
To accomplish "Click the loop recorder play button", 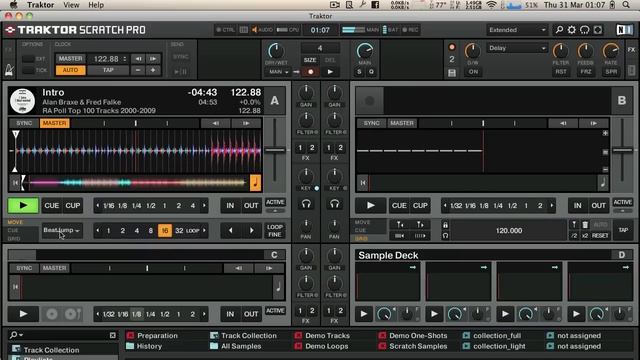I will click(330, 72).
